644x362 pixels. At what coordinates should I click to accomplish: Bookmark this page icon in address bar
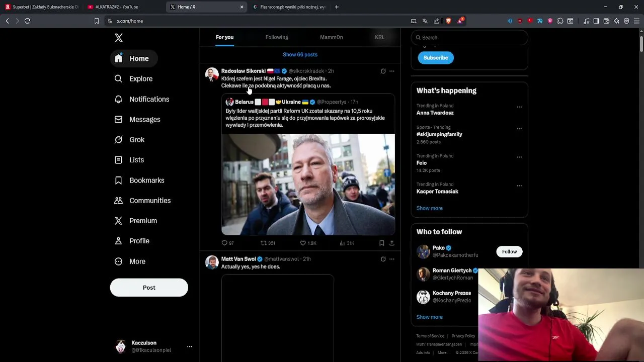97,21
